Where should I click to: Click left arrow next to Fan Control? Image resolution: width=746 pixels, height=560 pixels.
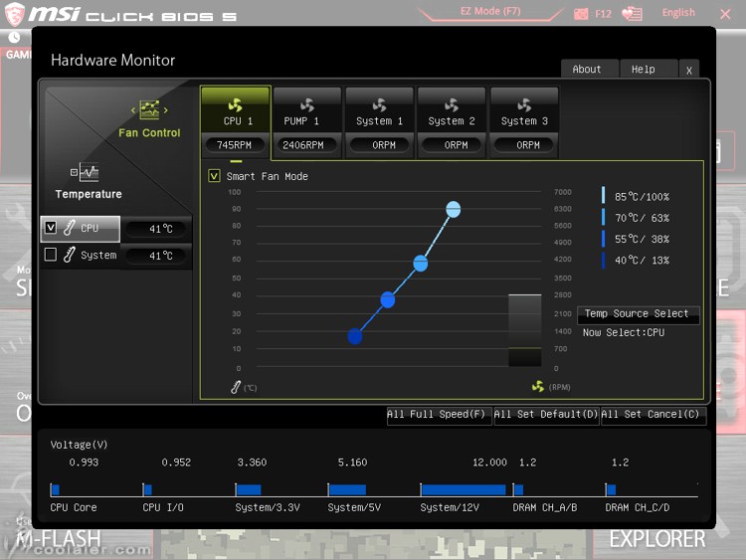pyautogui.click(x=132, y=110)
